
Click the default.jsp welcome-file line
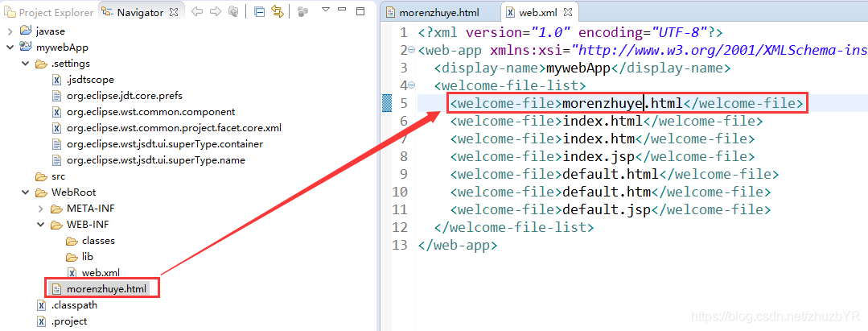click(611, 210)
